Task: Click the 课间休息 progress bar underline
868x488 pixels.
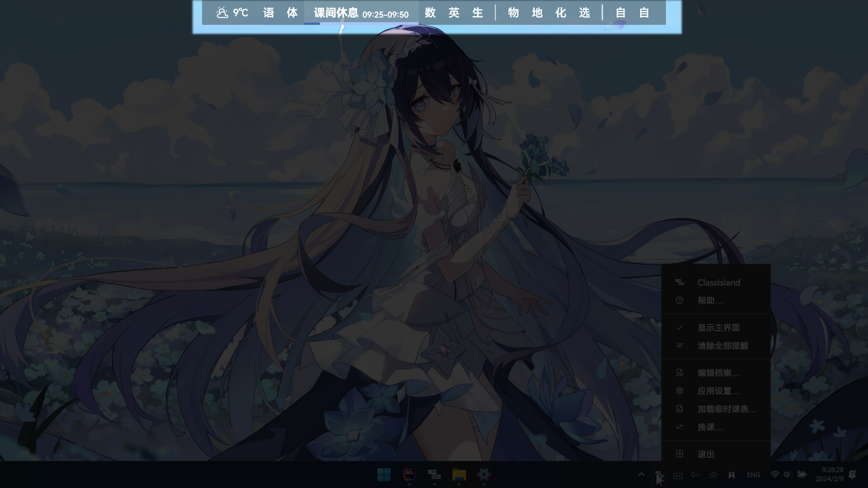Action: (361, 23)
